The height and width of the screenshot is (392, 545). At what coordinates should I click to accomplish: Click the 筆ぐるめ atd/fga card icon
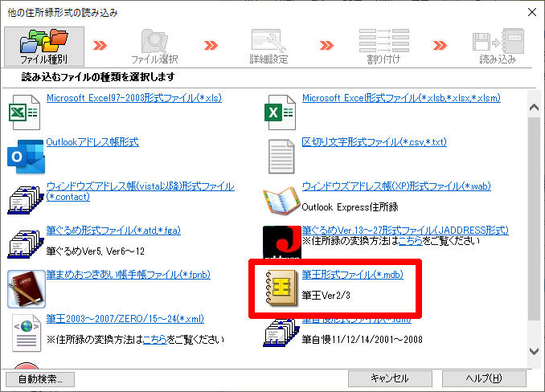(26, 243)
